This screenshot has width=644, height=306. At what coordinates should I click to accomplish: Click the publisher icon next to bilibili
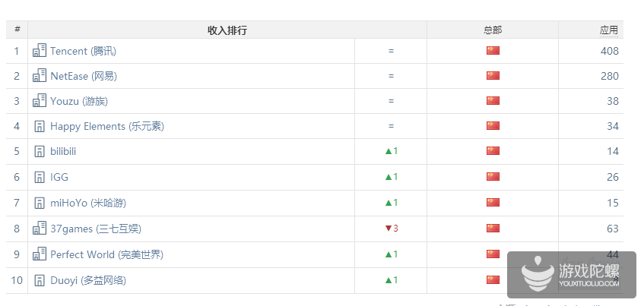point(40,151)
